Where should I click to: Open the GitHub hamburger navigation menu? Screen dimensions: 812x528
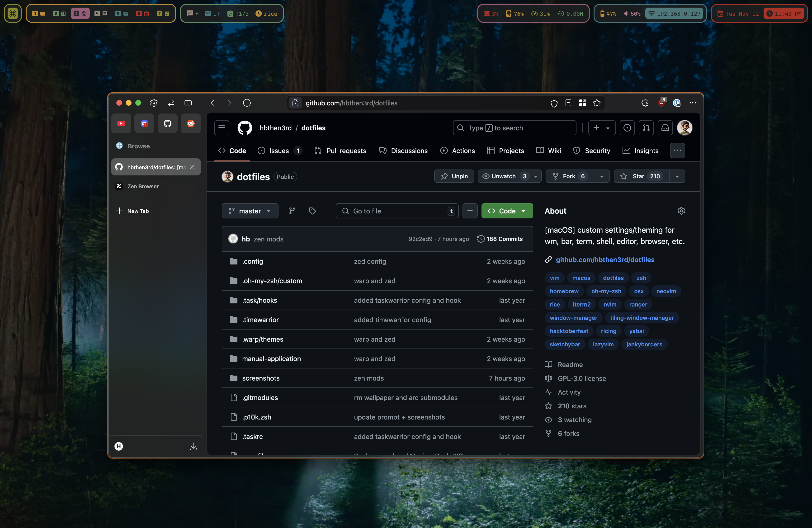tap(222, 128)
